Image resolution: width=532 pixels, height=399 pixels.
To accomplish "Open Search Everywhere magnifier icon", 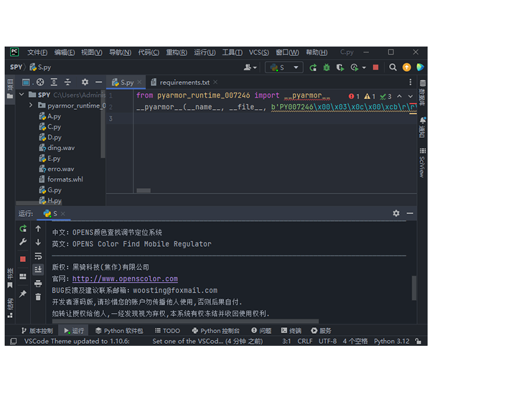I will 393,68.
